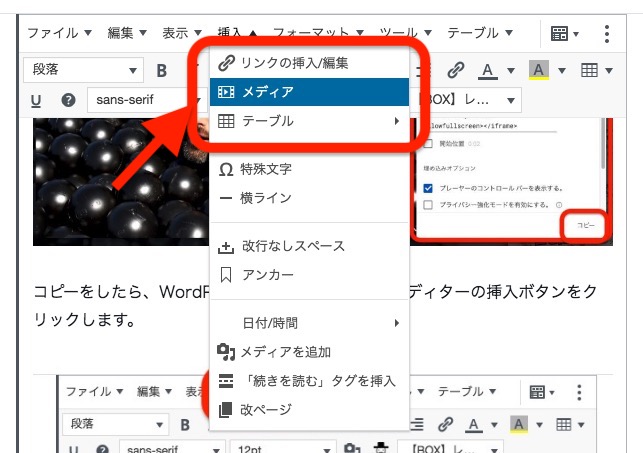Screen dimensions: 643x453
Task: Insert a 横ライン horizontal line
Action: point(266,198)
